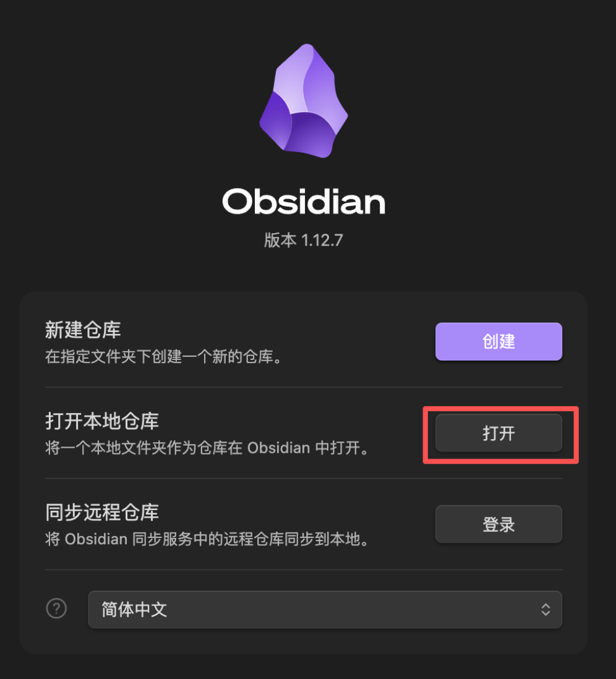The image size is (616, 679).
Task: Click the help question mark icon
Action: [56, 609]
